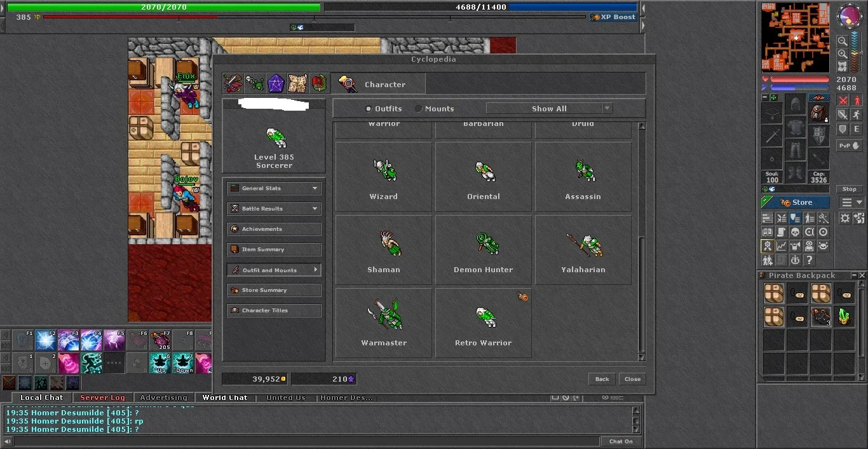Click the green gem in Pirate Backpack

844,316
